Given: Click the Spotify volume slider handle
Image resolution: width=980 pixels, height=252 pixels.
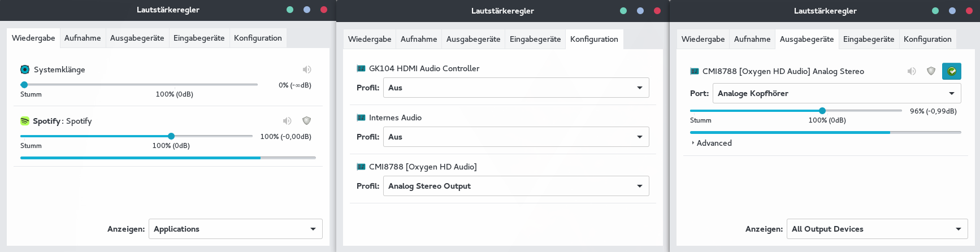Looking at the screenshot, I should [171, 136].
